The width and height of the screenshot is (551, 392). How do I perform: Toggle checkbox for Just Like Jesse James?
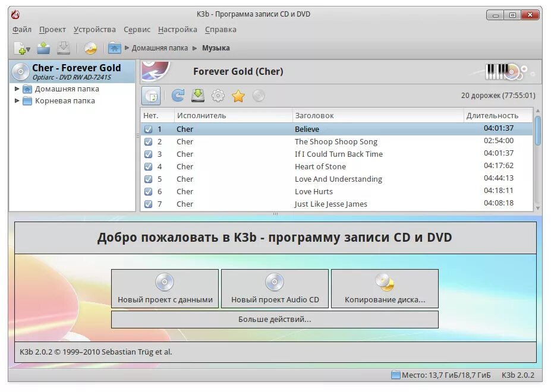(148, 204)
